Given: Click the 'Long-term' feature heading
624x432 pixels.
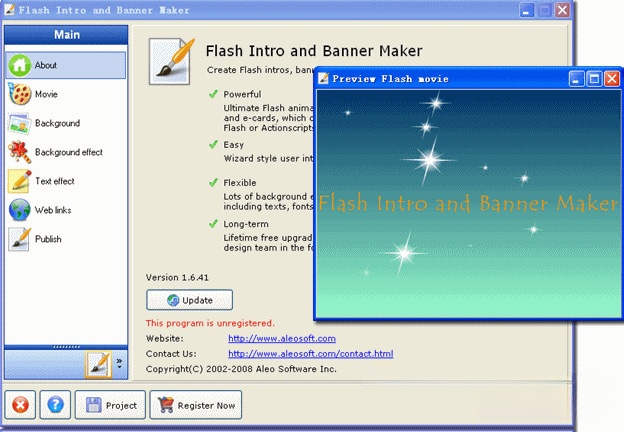Looking at the screenshot, I should tap(246, 224).
